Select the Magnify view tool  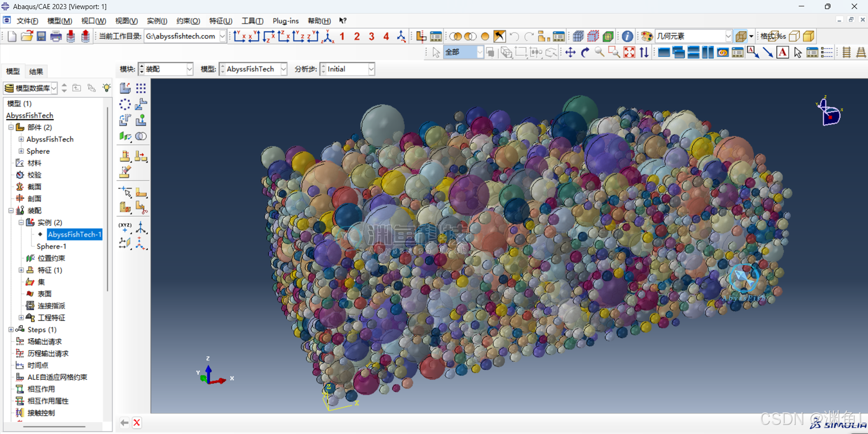600,53
